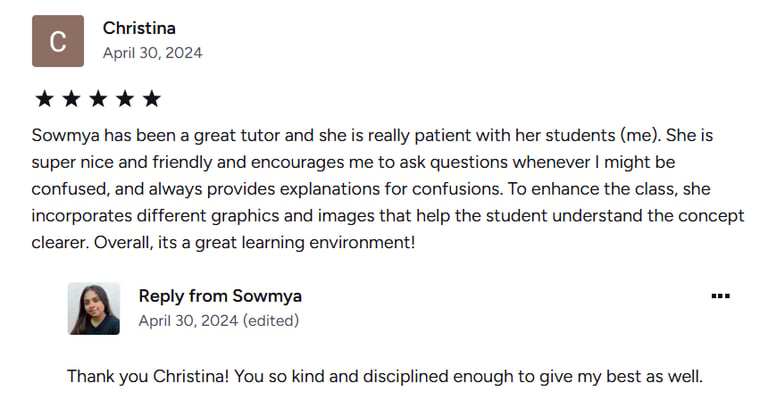Open the more options three-dot menu
The image size is (768, 408).
point(720,296)
